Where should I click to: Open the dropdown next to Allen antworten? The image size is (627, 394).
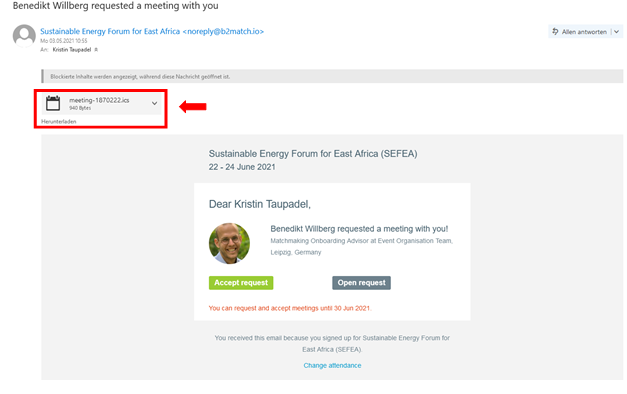[617, 32]
